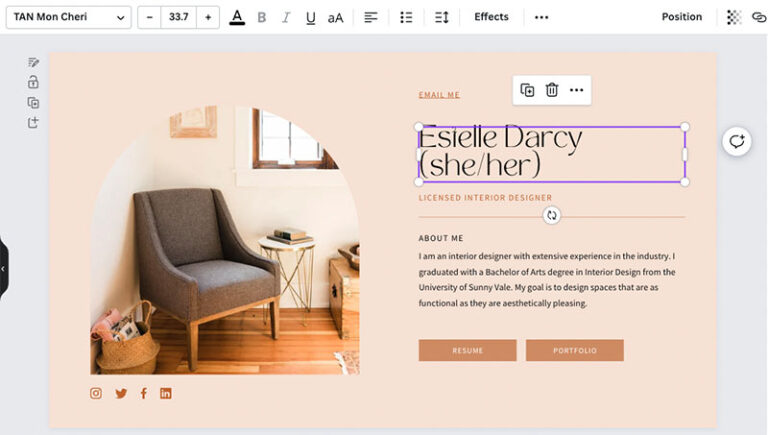Toggle bold formatting

click(262, 18)
